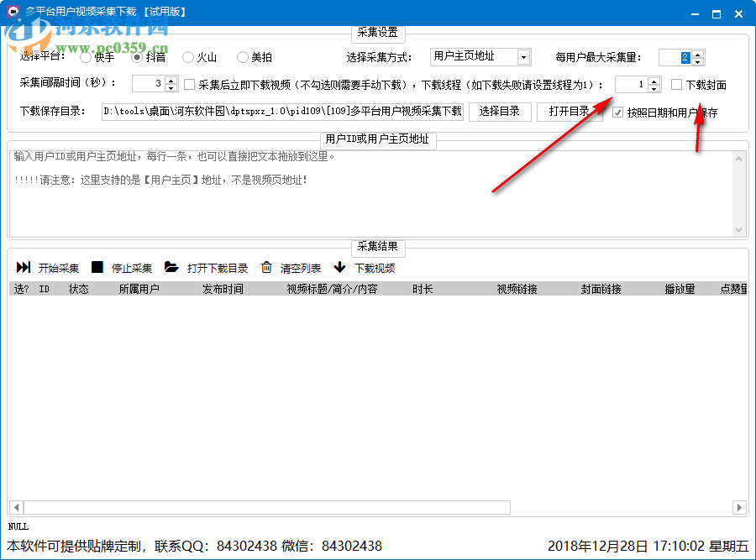The width and height of the screenshot is (756, 560).
Task: Click the application logo in the title bar
Action: (x=11, y=12)
